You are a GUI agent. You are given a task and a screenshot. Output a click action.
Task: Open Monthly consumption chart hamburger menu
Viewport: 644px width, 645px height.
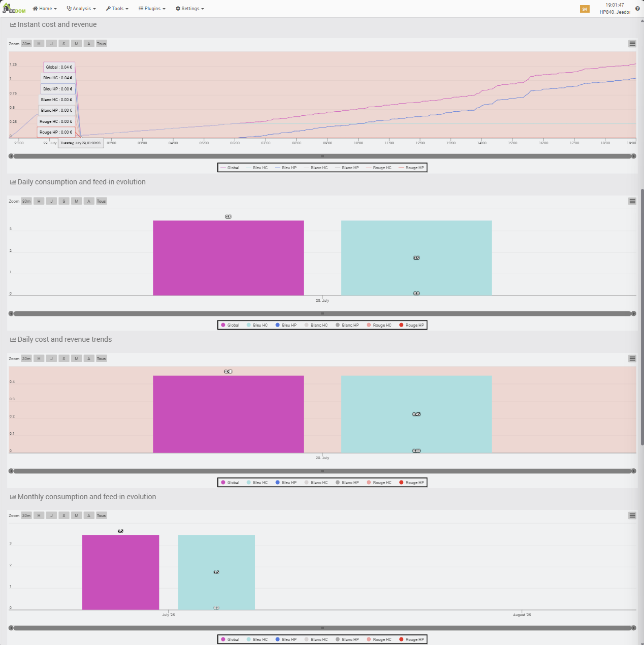632,515
